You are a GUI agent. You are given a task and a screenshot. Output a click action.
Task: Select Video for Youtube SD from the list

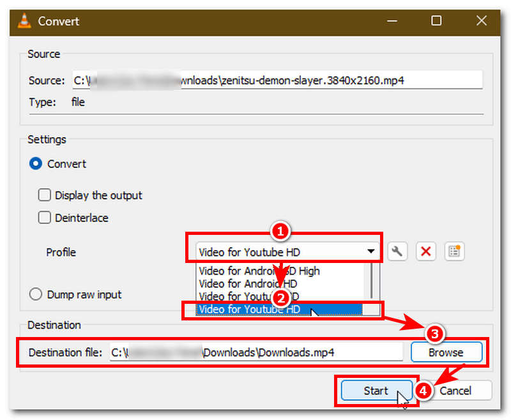(243, 296)
